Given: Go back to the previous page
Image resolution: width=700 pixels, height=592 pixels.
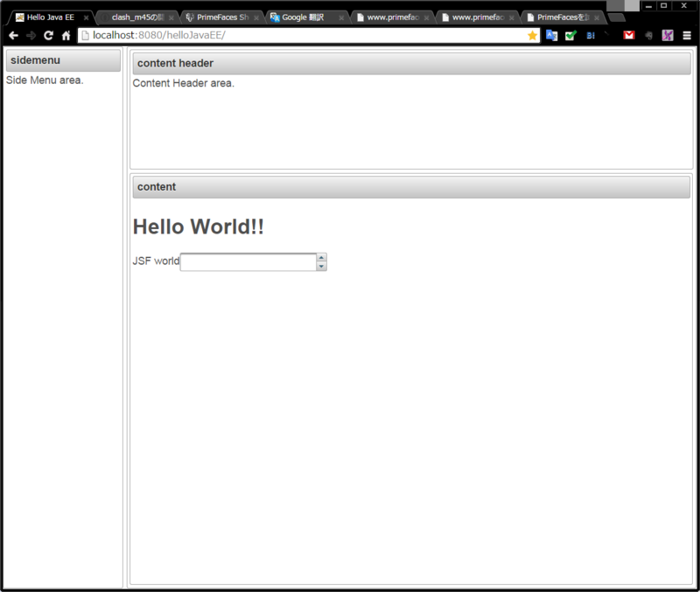Looking at the screenshot, I should [x=13, y=36].
